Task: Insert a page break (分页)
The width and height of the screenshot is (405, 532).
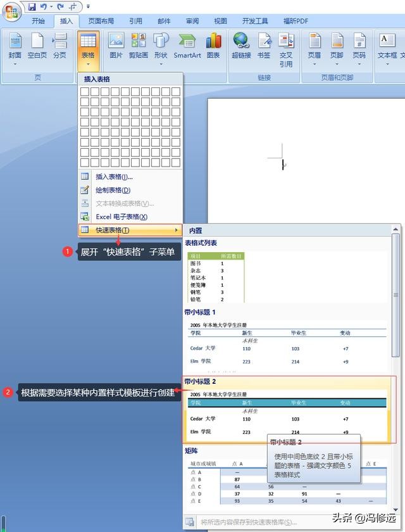Action: point(59,46)
